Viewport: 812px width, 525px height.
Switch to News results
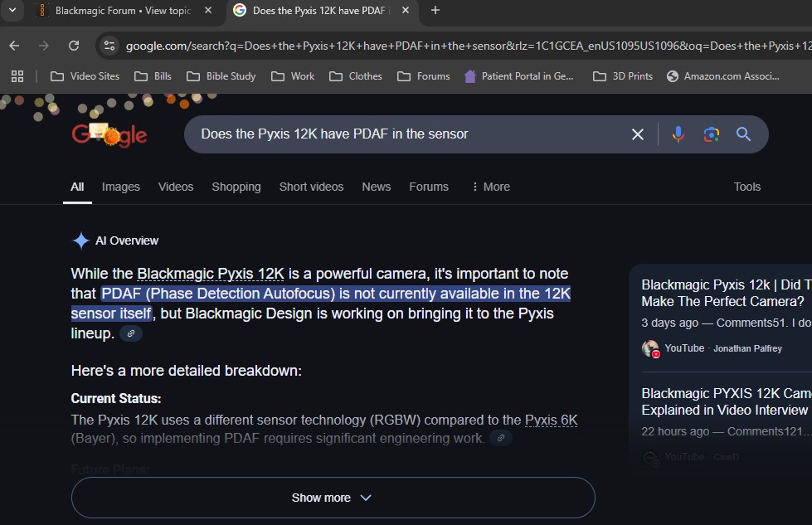(376, 187)
